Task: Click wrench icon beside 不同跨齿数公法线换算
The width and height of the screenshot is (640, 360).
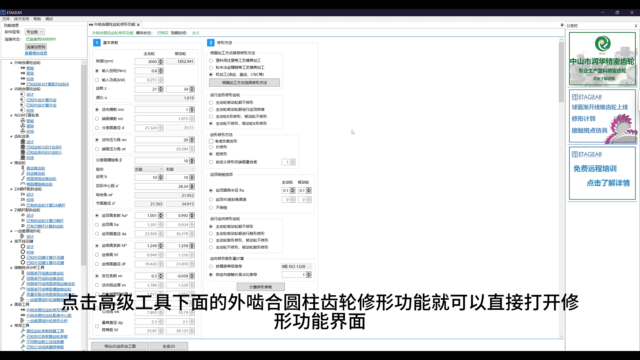Action: (x=23, y=342)
